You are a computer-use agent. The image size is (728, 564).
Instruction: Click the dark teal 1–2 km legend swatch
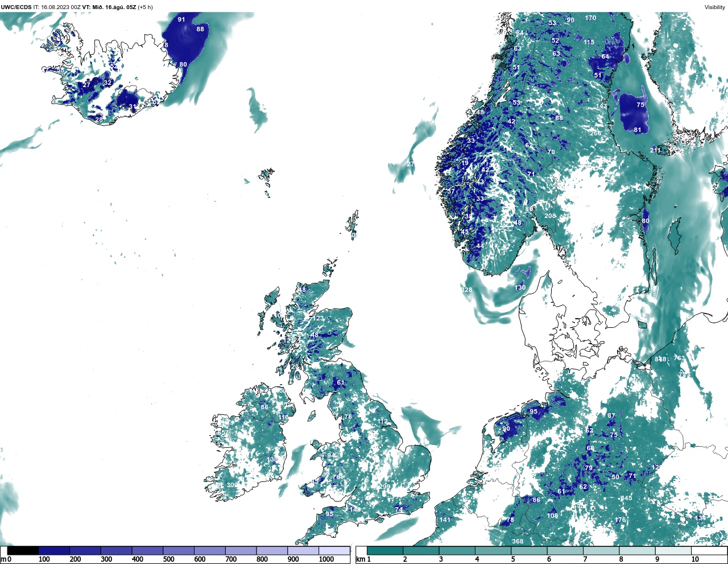[385, 551]
